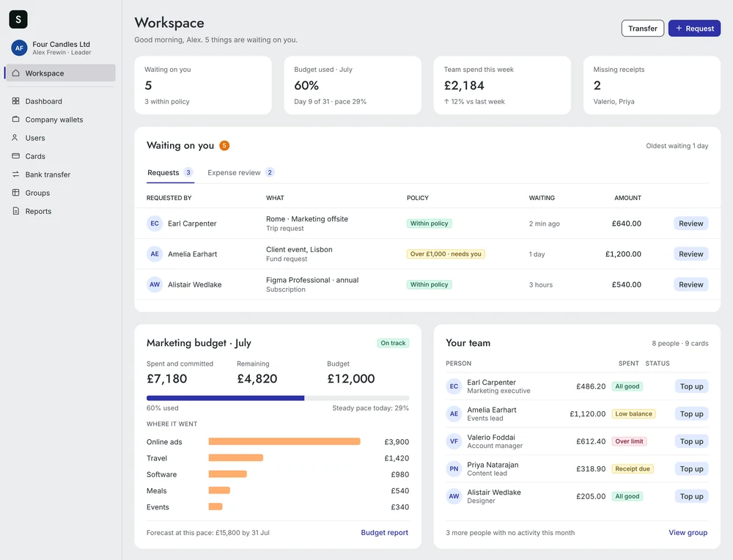Review Earl Carpenter's Rome trip request
The width and height of the screenshot is (733, 560).
690,224
